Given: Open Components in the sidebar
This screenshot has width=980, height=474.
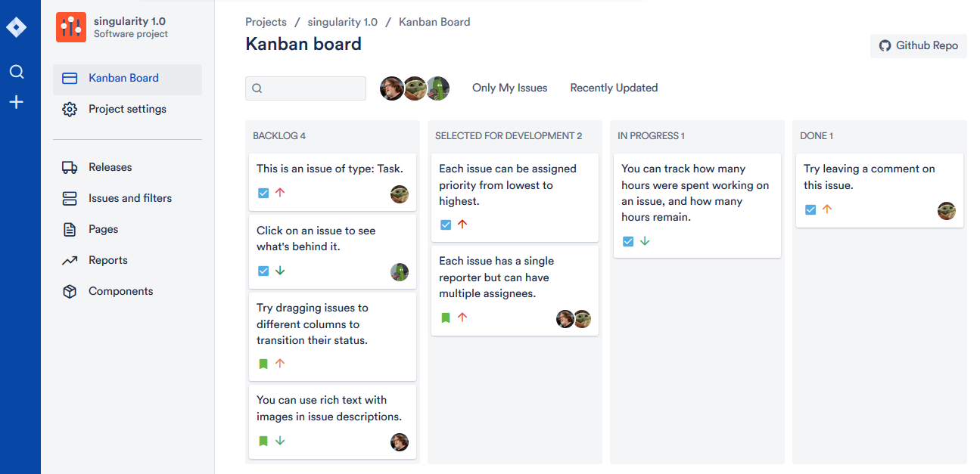Looking at the screenshot, I should (120, 291).
